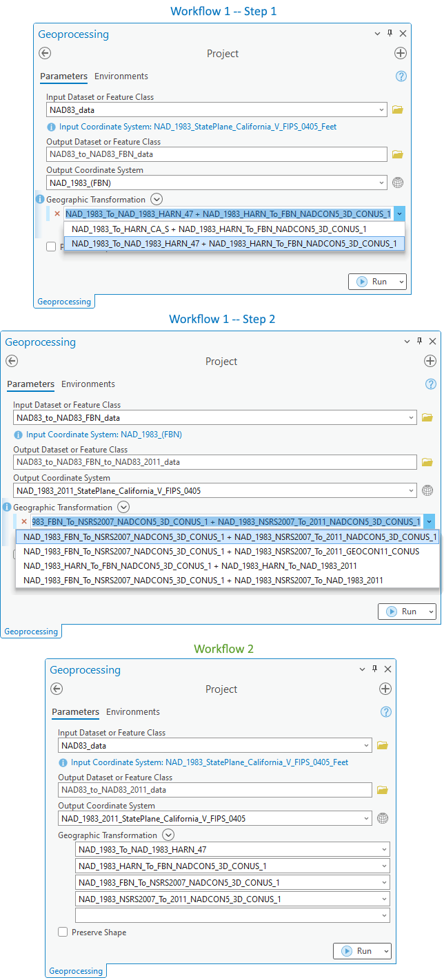Switch to Environments tab in Step 2 pane

click(88, 384)
